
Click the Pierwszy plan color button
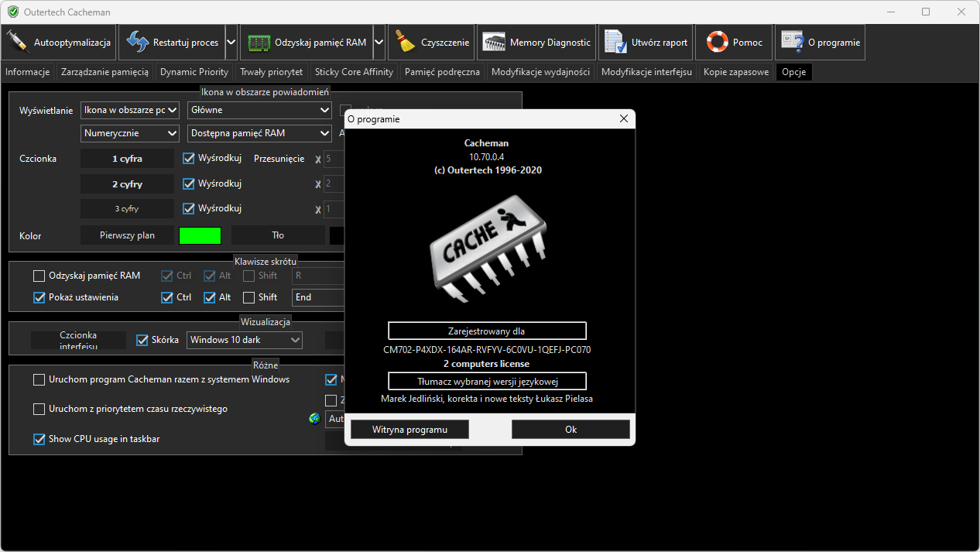[127, 235]
